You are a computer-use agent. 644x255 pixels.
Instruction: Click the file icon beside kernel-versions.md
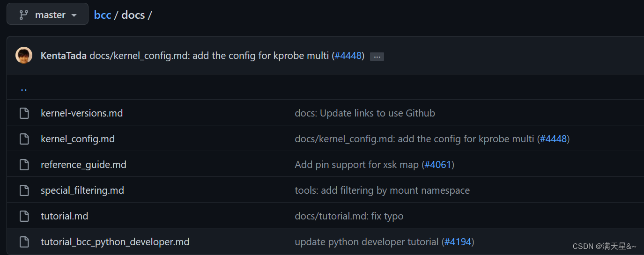[24, 113]
